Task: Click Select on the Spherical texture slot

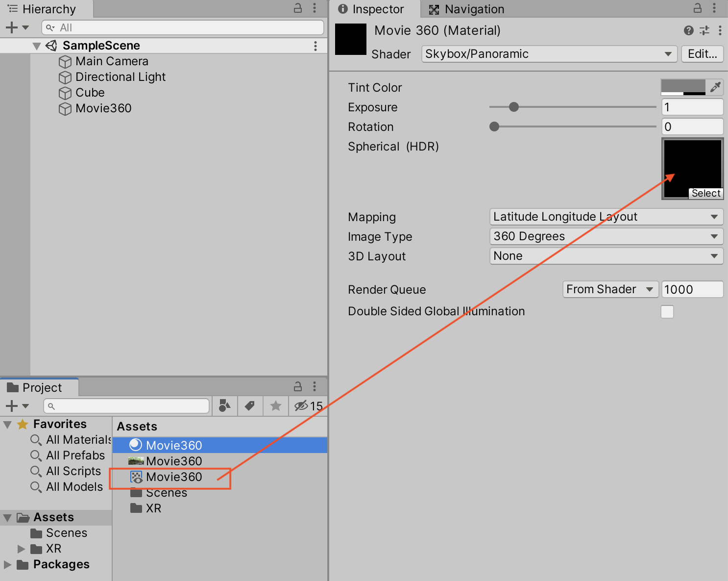Action: (705, 193)
